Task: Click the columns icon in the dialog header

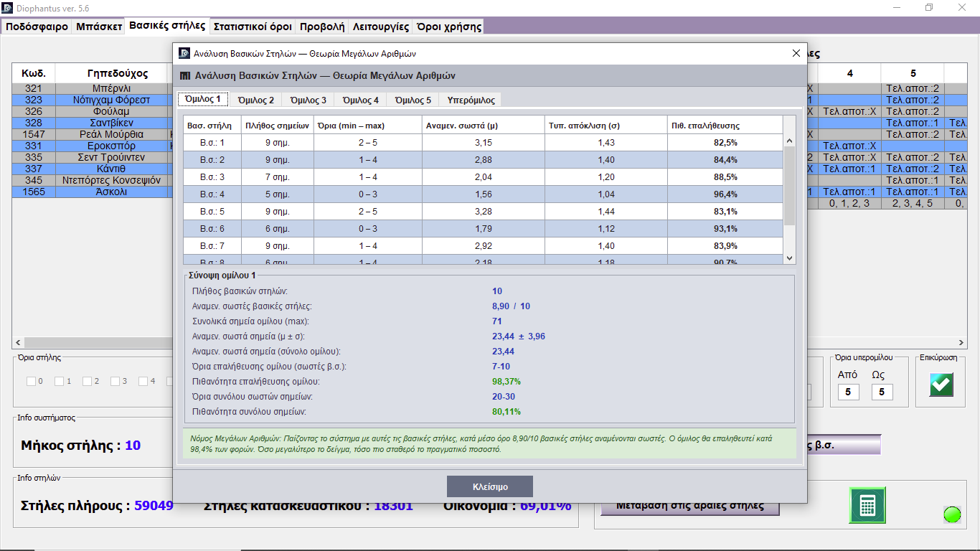Action: coord(185,75)
